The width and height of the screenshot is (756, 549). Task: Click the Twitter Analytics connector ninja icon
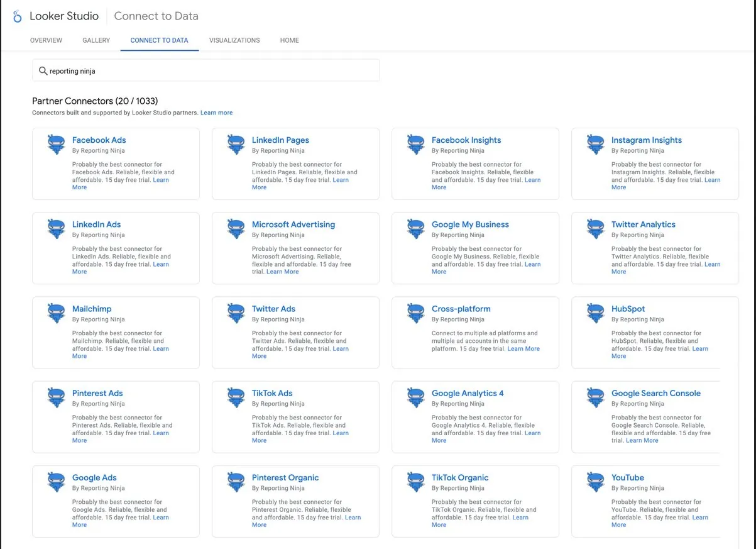(x=596, y=229)
